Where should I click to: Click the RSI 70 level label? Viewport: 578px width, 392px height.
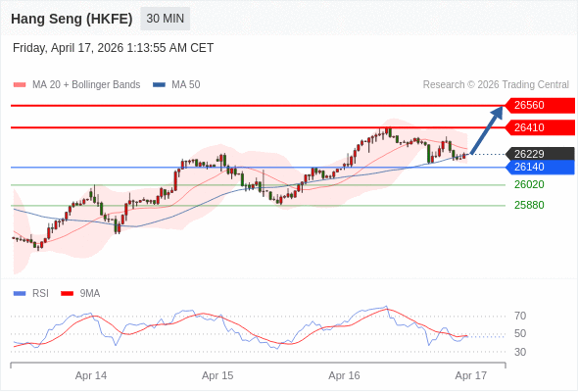[x=520, y=316]
